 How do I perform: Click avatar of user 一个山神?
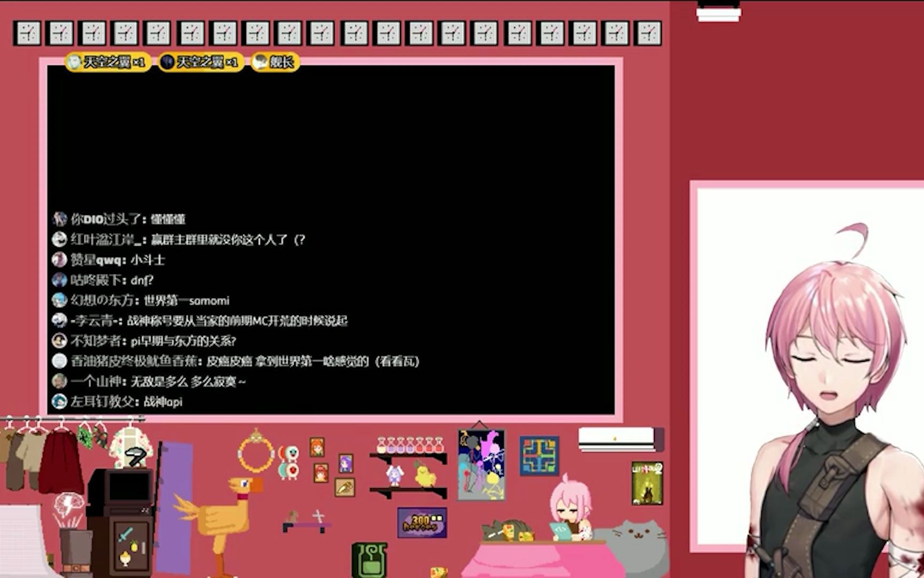click(x=59, y=382)
